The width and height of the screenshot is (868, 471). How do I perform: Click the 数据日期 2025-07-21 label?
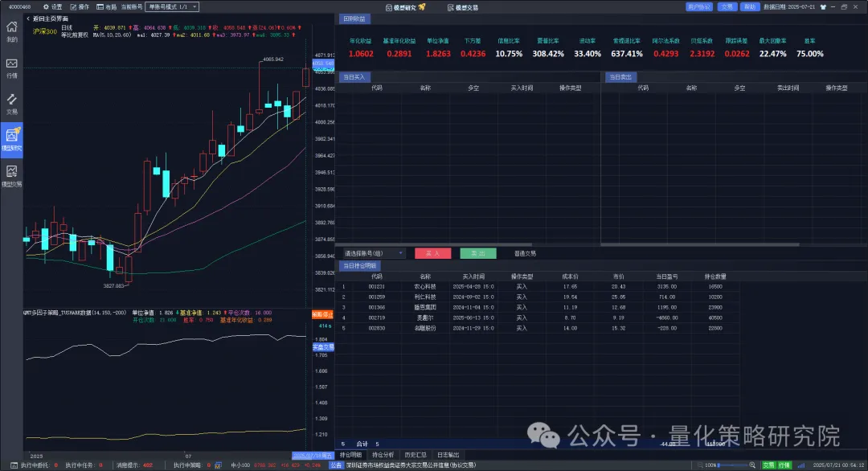point(789,7)
